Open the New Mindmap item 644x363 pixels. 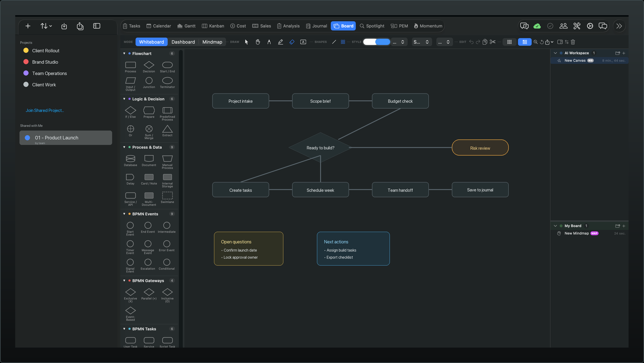tap(590, 233)
